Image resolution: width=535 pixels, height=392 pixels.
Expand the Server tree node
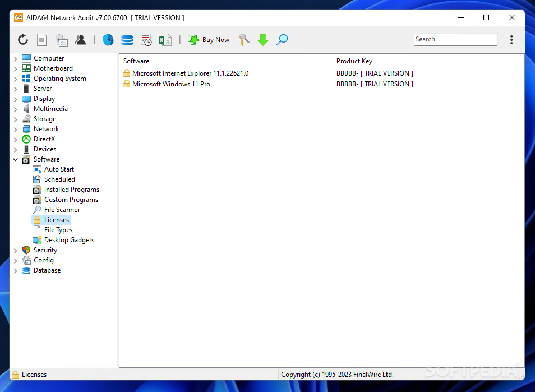coord(15,89)
